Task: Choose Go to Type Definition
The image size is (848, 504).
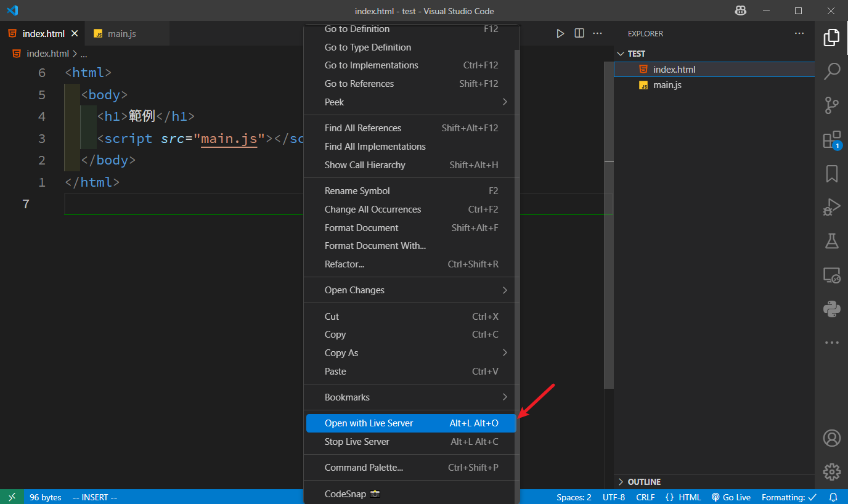Action: click(x=410, y=47)
